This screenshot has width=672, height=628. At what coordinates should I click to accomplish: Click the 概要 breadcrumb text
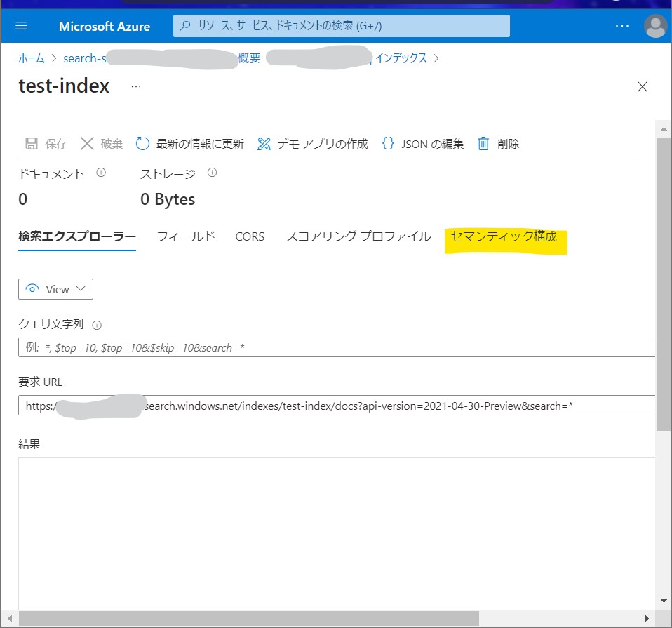(x=249, y=58)
